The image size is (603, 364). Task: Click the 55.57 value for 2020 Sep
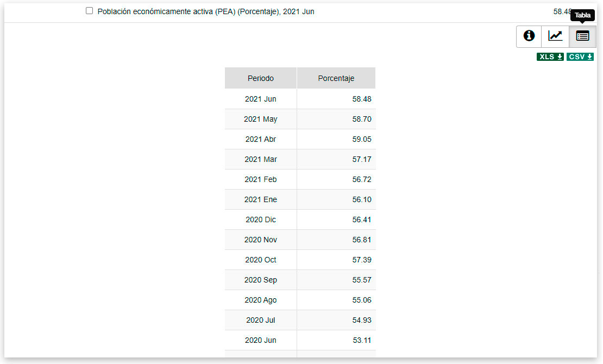click(x=361, y=280)
